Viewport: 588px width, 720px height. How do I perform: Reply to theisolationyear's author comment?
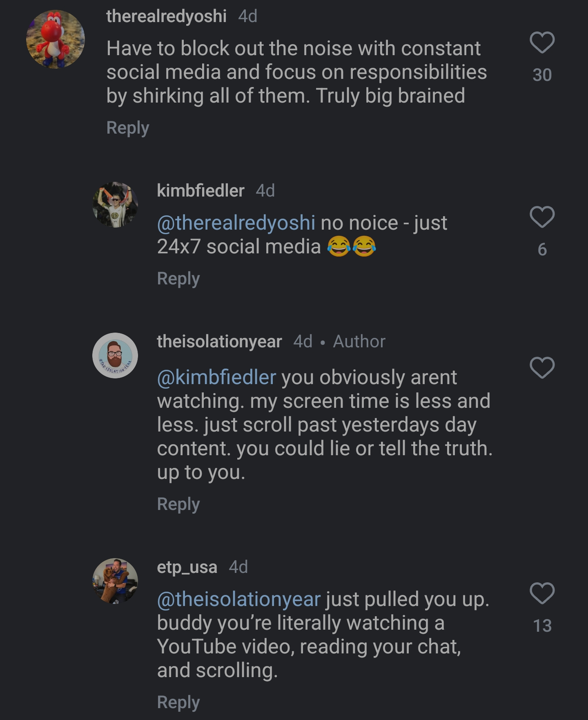coord(178,504)
